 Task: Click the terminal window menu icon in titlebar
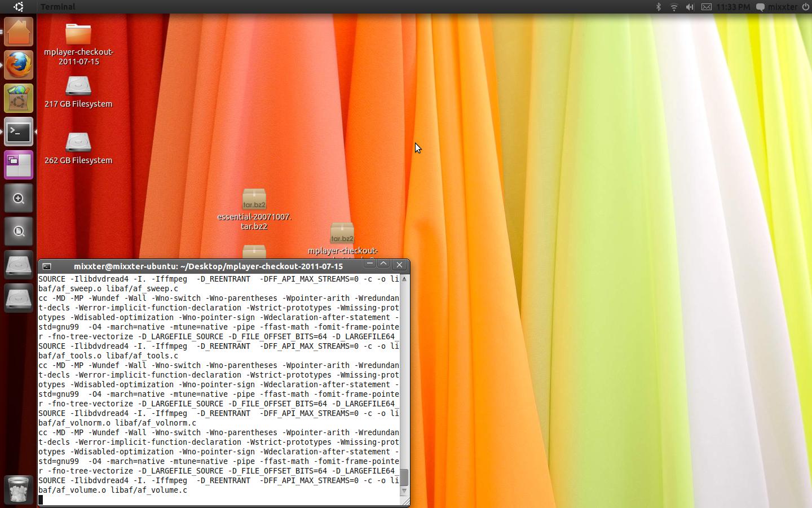(x=47, y=266)
